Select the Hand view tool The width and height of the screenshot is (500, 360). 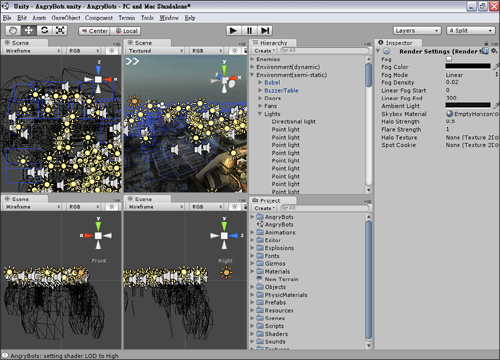tap(13, 31)
